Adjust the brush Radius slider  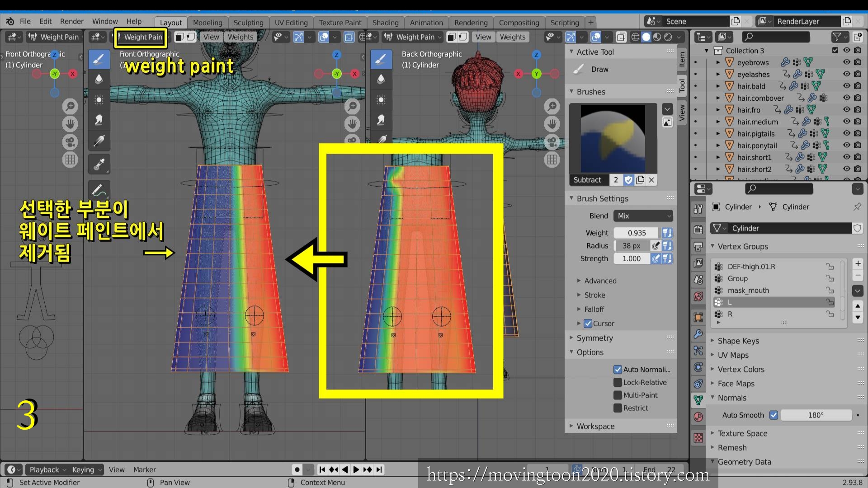632,246
